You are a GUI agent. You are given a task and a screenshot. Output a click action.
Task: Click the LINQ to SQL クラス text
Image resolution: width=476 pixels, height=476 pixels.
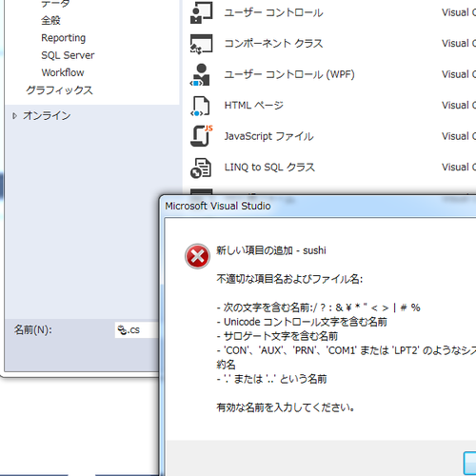coord(269,168)
